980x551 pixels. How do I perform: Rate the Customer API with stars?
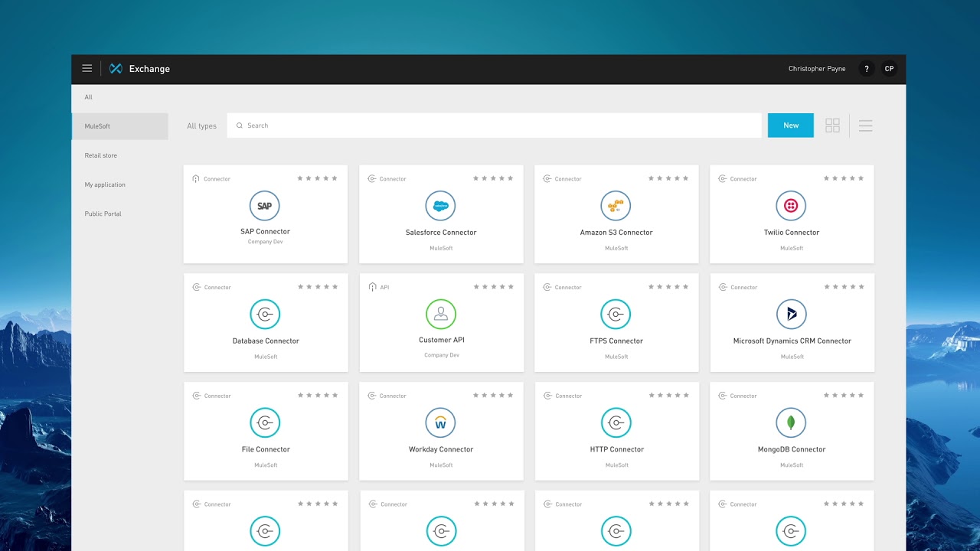tap(493, 287)
